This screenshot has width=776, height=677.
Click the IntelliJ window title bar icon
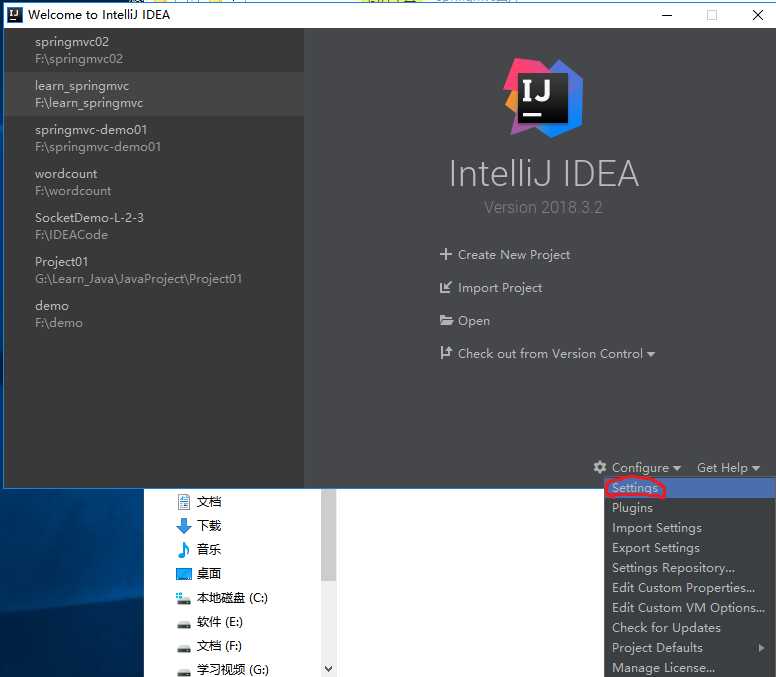pyautogui.click(x=14, y=15)
